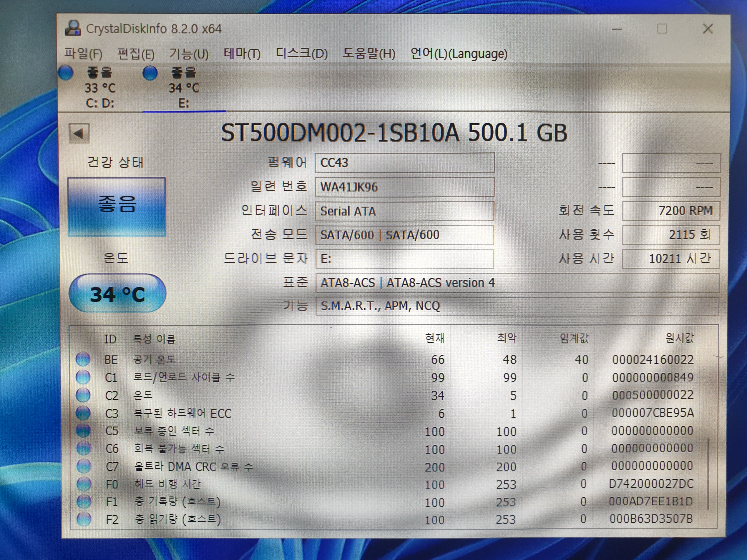Close the CrystalDiskInfo window
747x560 pixels.
pos(708,29)
